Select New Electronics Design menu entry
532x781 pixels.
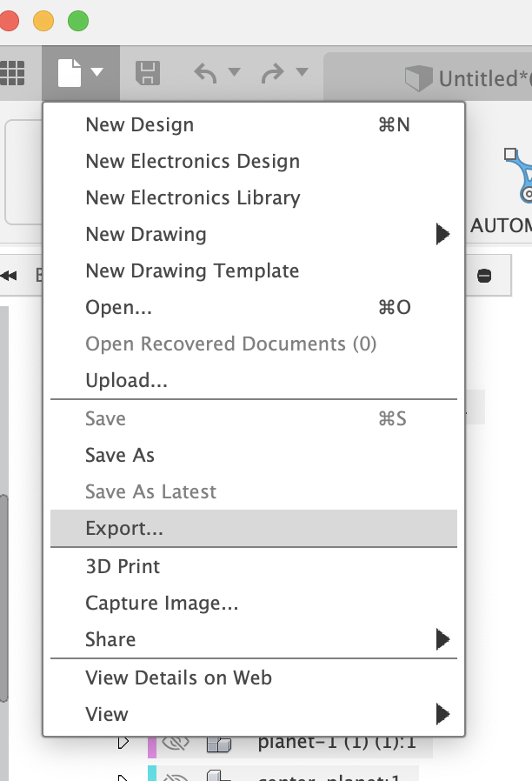click(192, 161)
